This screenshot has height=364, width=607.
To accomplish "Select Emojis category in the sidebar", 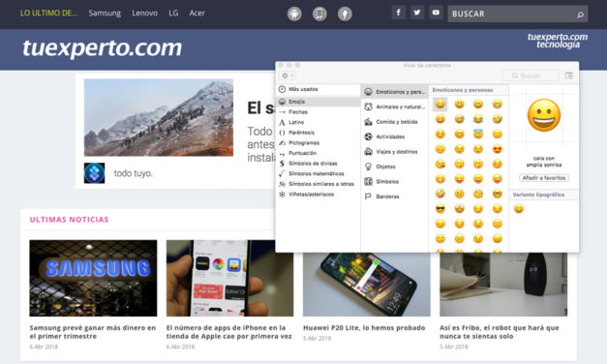I will (318, 102).
